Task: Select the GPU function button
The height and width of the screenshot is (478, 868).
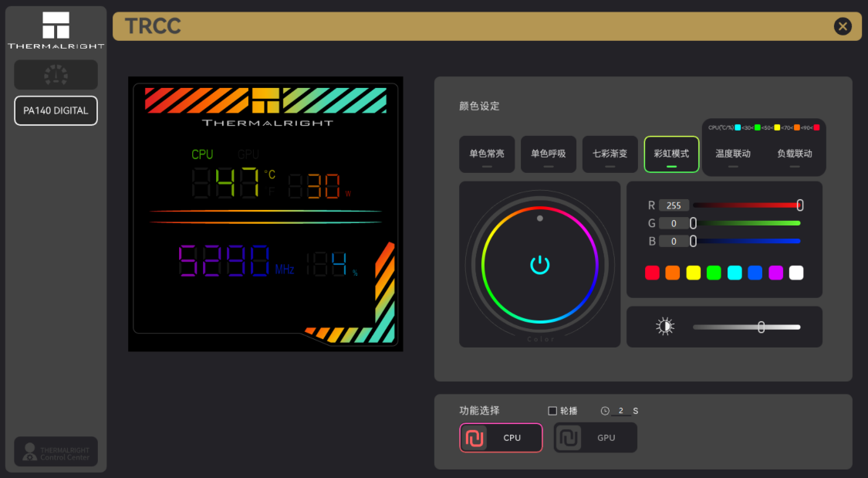Action: coord(595,438)
